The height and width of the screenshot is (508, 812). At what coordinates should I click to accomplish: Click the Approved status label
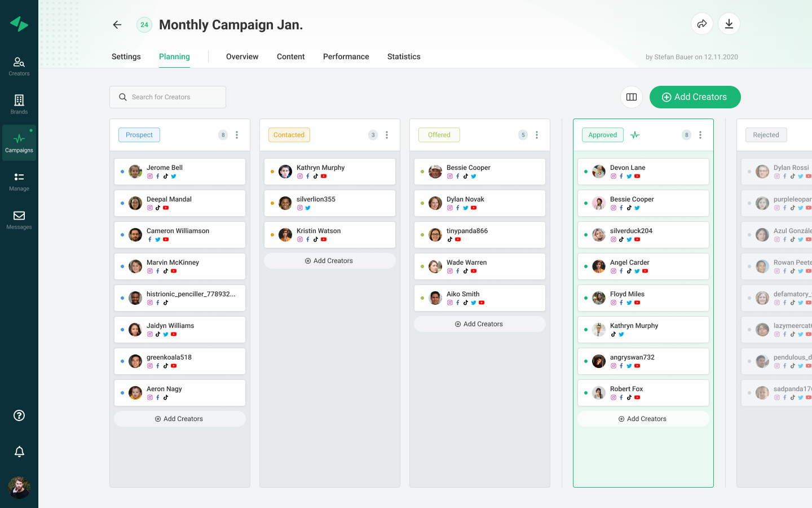click(603, 135)
